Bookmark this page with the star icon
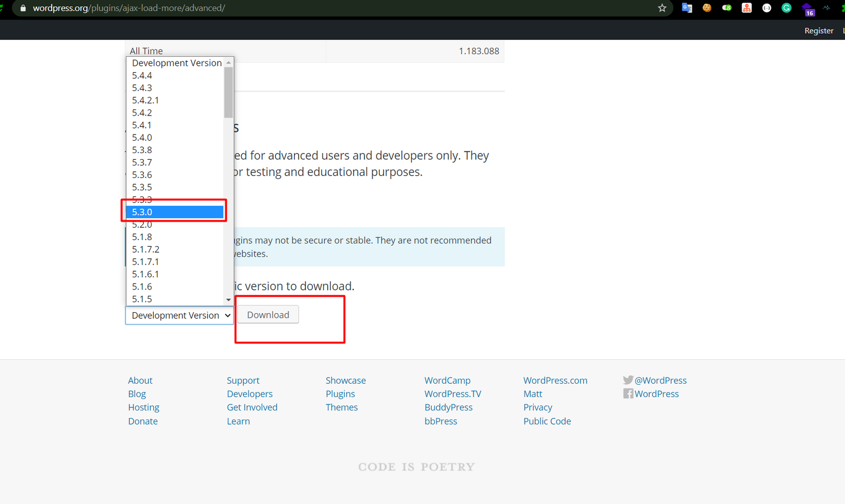Viewport: 845px width, 504px height. click(662, 8)
